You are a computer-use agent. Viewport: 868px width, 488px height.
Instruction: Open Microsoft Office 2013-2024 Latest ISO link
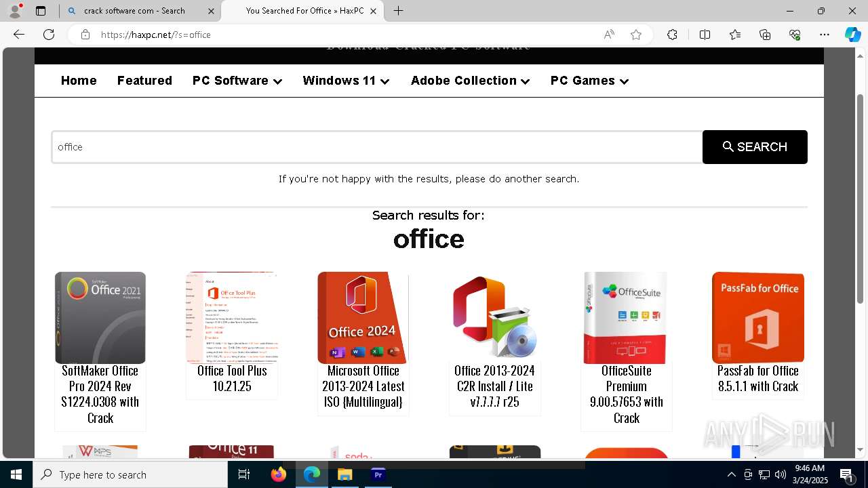pos(363,386)
